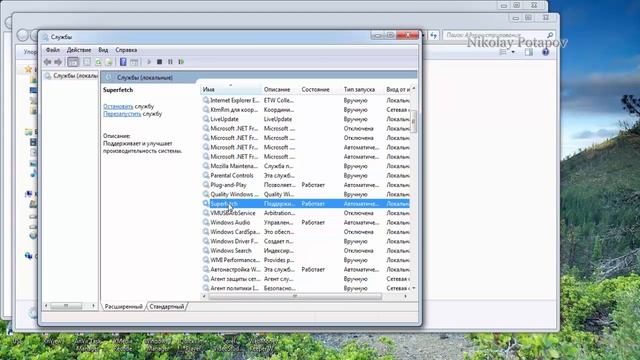Viewport: 640px width, 360px height.
Task: Go forward with the toolbar Forward arrow
Action: [58, 62]
